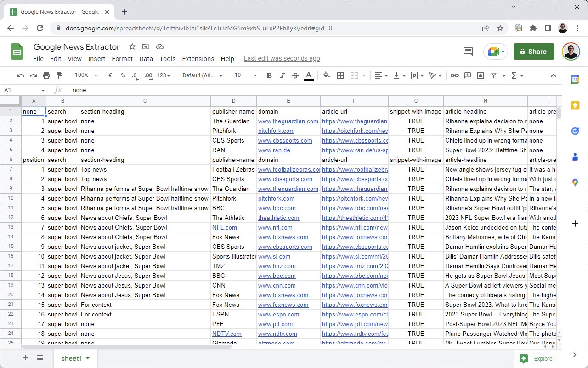Open Contacts side panel
Image resolution: width=588 pixels, height=368 pixels.
(575, 157)
